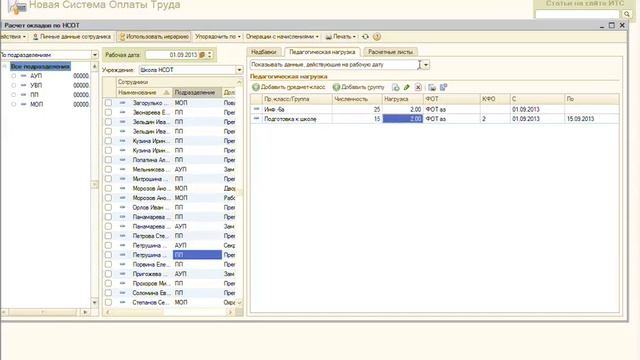Click search field on ИТС panel

click(577, 14)
